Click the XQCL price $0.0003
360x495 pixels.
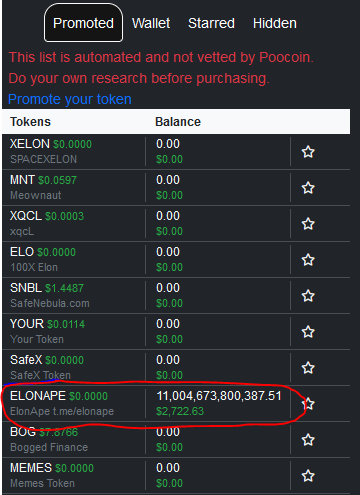[x=65, y=216]
